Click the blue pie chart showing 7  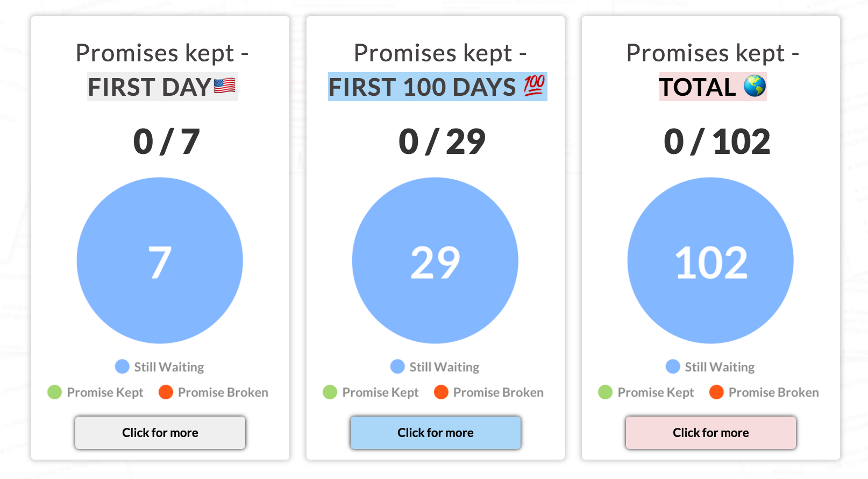click(160, 259)
